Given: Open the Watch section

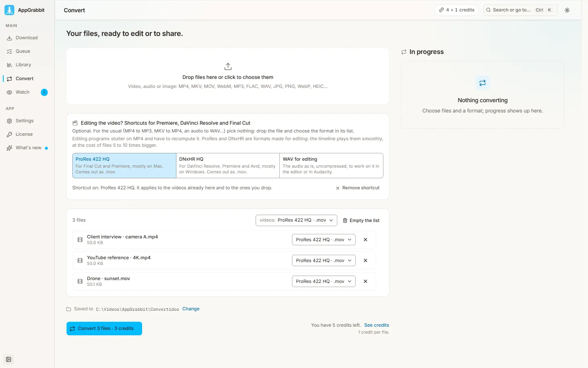Looking at the screenshot, I should [x=27, y=92].
